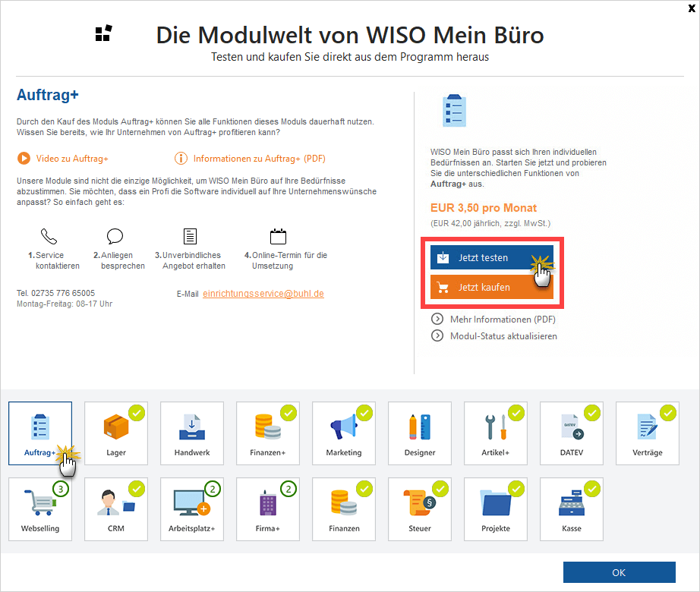Screen dimensions: 700x592
Task: Select the Kasse register tile
Action: [x=572, y=509]
